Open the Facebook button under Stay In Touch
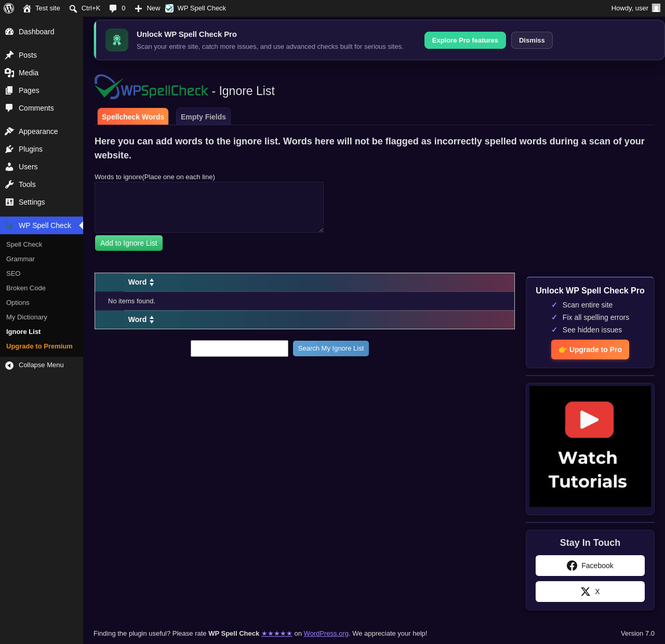Screen dimensions: 665x644 (x=590, y=566)
